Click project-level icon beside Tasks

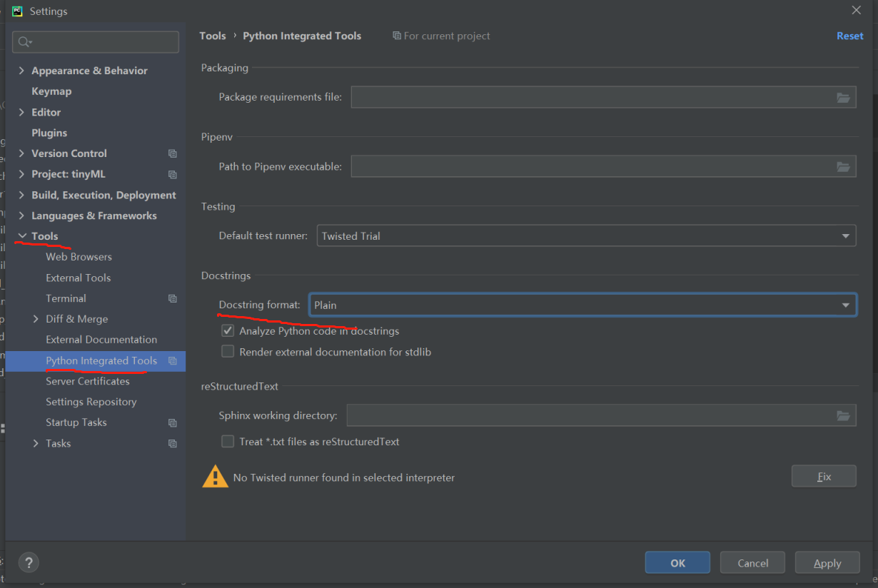[x=172, y=443]
